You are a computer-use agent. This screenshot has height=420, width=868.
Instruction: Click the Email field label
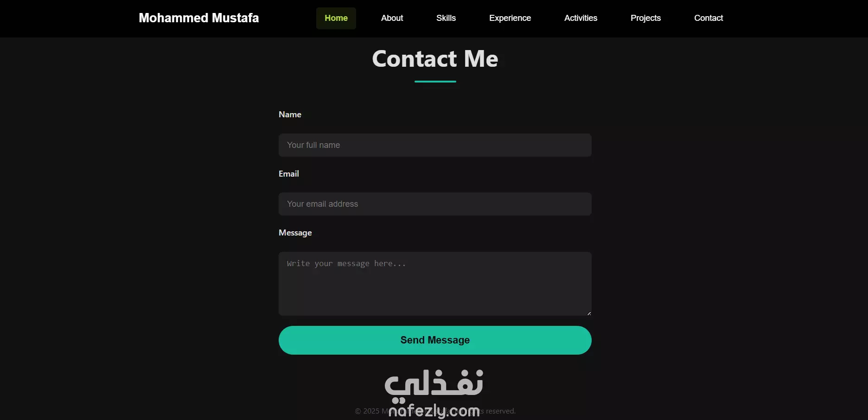click(x=289, y=174)
